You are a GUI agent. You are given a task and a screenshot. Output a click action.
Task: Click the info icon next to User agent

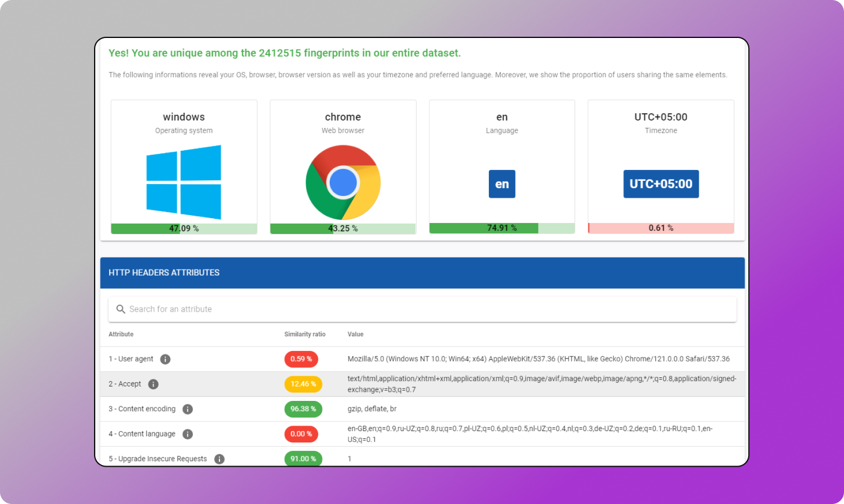165,359
